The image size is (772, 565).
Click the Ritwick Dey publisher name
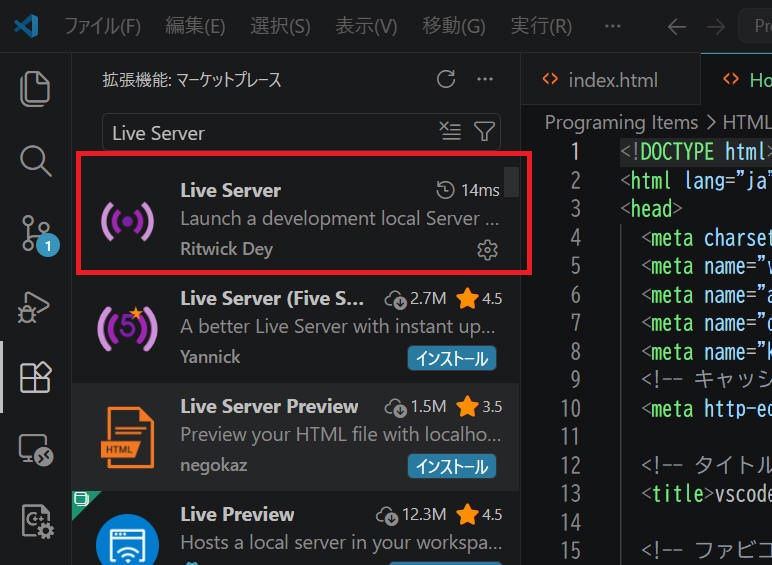point(226,249)
